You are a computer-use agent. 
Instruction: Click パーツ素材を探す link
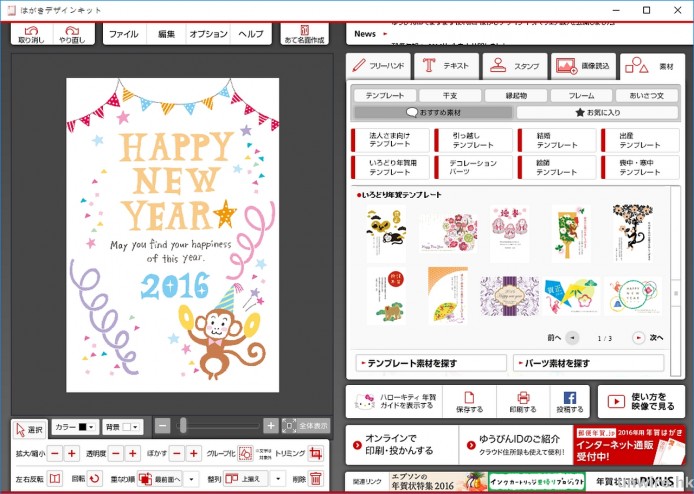click(x=589, y=363)
